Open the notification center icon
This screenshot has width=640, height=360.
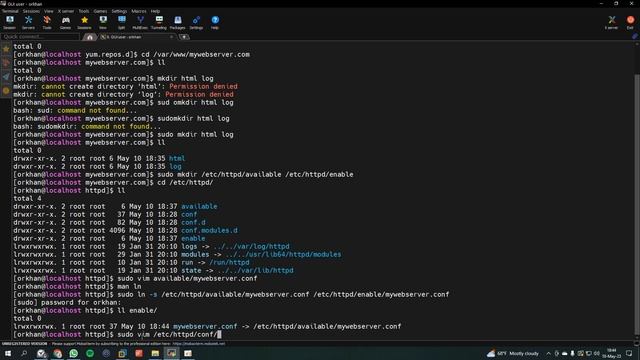coord(629,353)
